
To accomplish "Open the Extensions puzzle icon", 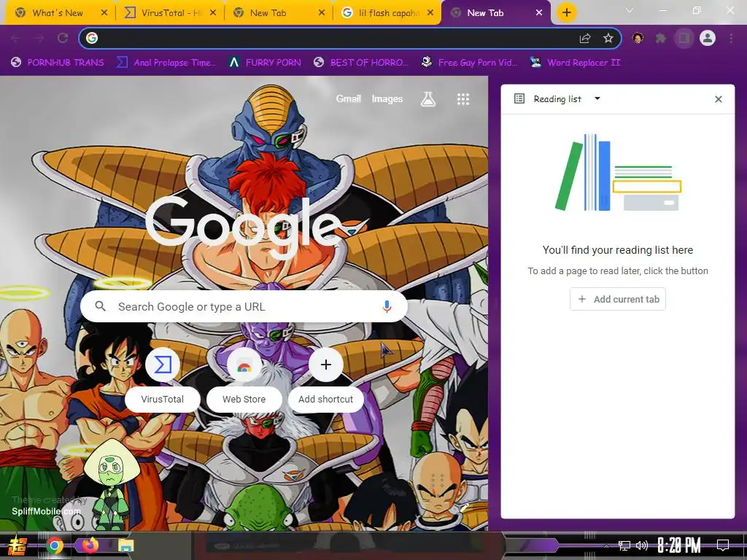I will point(661,38).
